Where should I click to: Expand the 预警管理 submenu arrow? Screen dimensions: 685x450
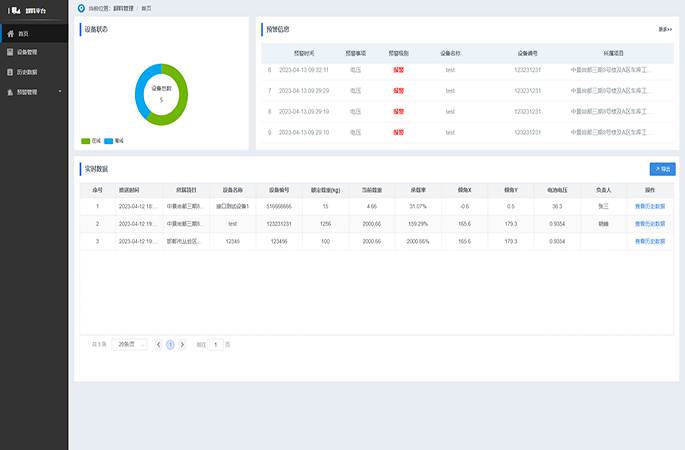coord(60,91)
